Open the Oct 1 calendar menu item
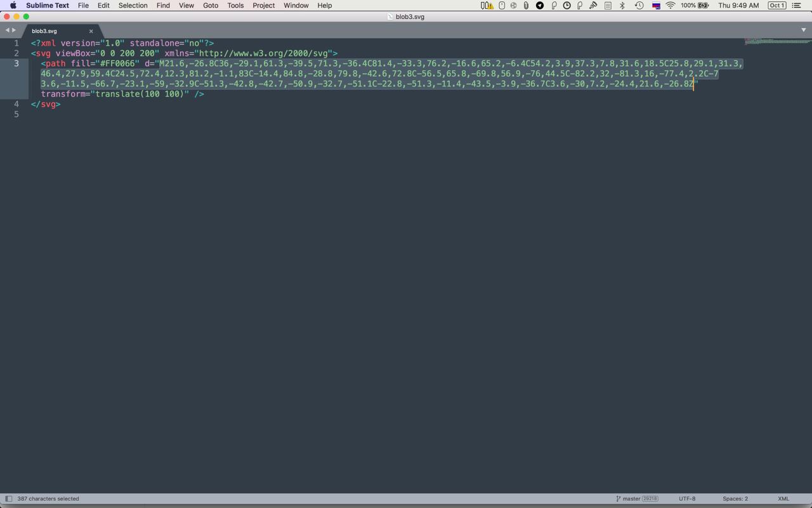812x508 pixels. click(777, 5)
